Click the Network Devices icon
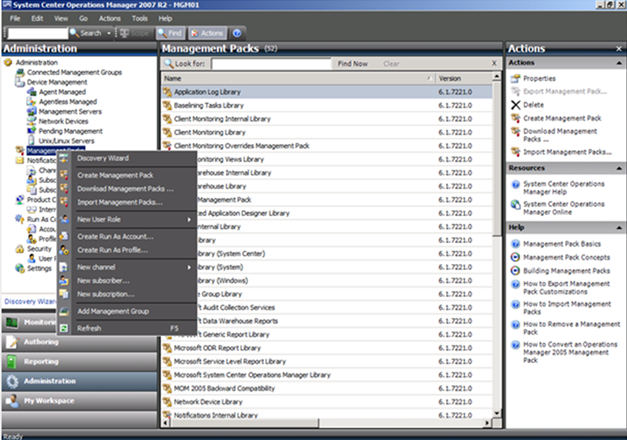The width and height of the screenshot is (627, 440). tap(31, 121)
